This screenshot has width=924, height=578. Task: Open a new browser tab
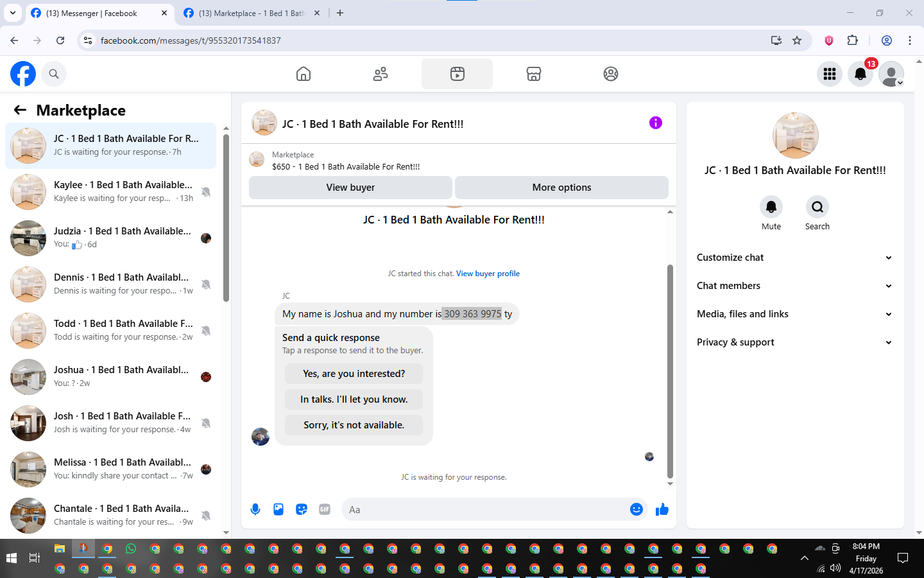tap(340, 13)
